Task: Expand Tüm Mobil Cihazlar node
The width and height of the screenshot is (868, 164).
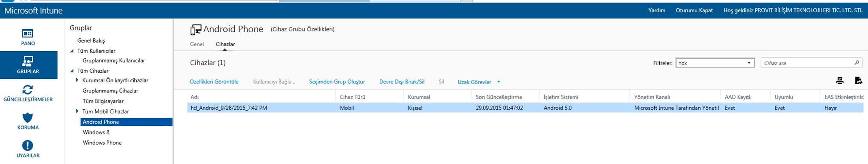Action: click(77, 111)
